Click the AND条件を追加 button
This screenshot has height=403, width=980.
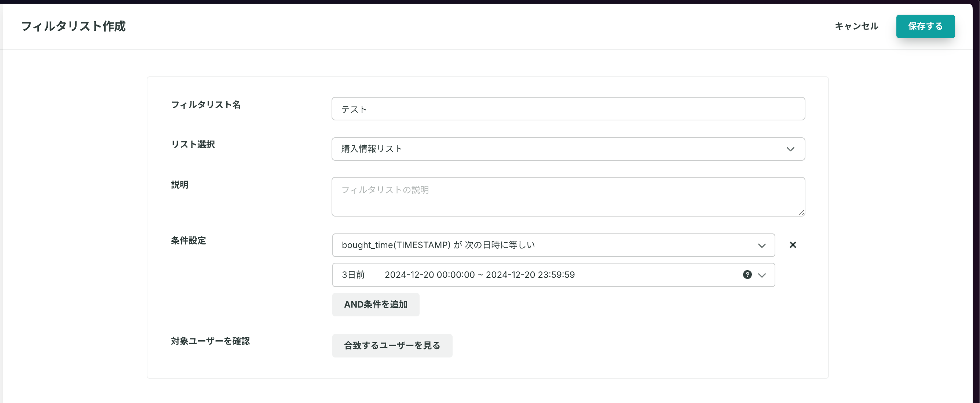point(376,304)
